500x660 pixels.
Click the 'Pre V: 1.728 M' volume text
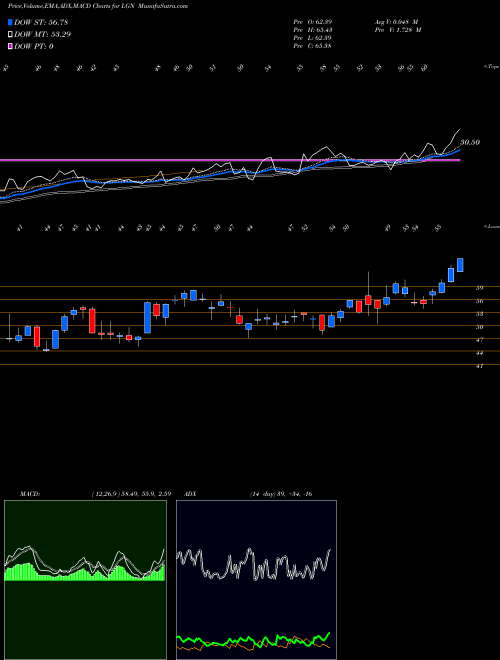click(x=397, y=30)
